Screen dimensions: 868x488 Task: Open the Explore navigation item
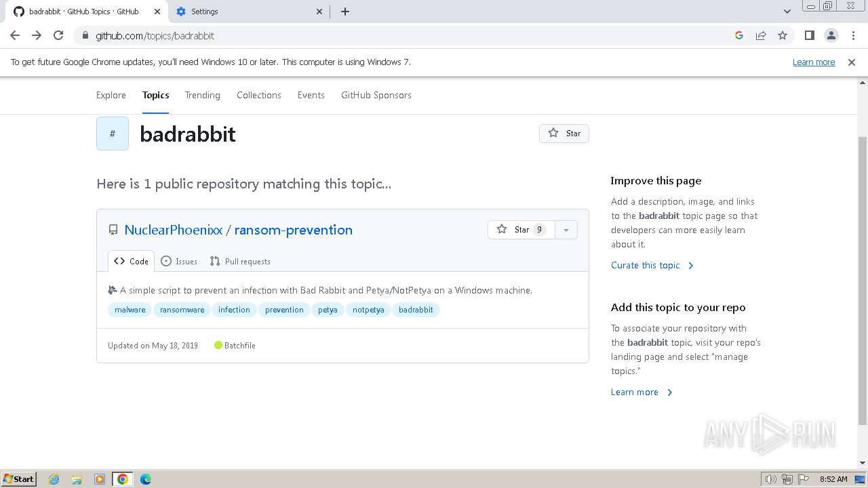(111, 95)
